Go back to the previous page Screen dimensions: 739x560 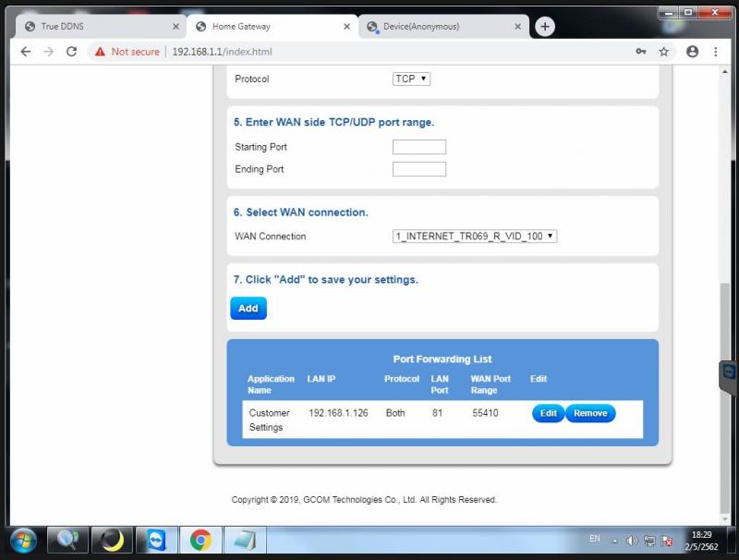coord(26,52)
